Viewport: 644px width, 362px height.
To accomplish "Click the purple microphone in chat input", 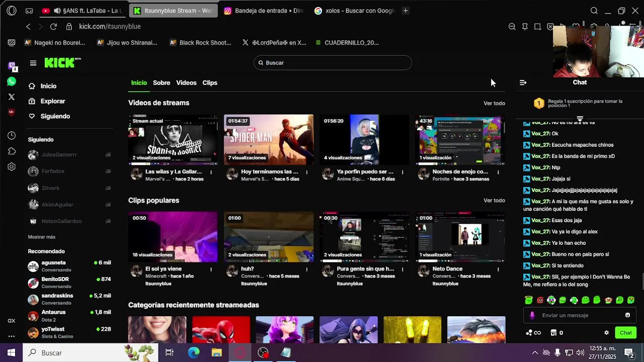I will [x=532, y=315].
